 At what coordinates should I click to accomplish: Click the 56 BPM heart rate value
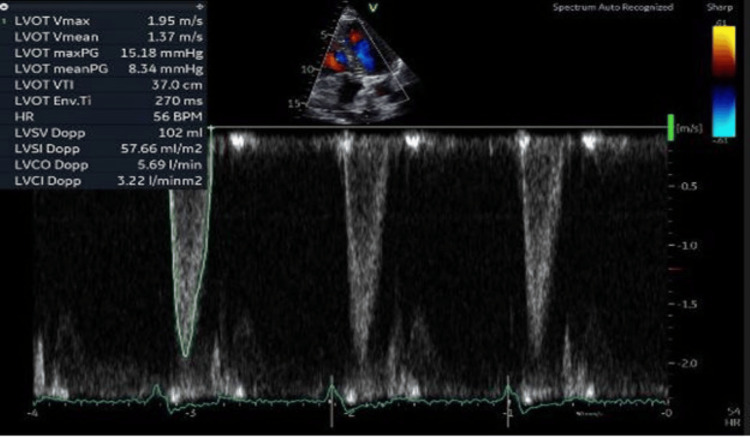coord(177,117)
